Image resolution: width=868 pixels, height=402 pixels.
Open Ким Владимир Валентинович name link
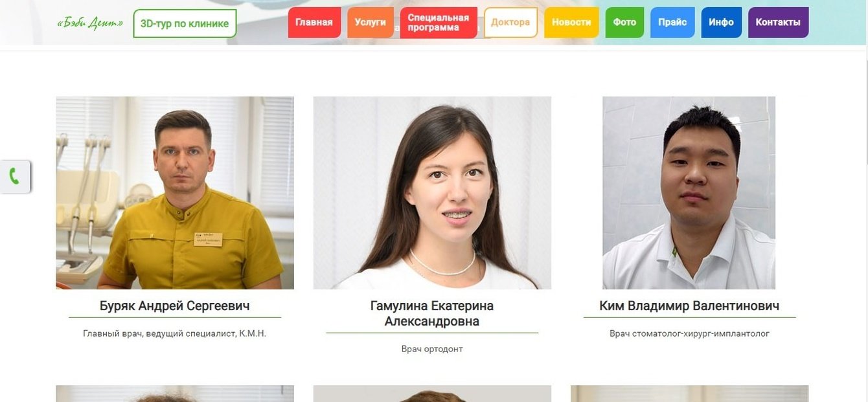(689, 306)
